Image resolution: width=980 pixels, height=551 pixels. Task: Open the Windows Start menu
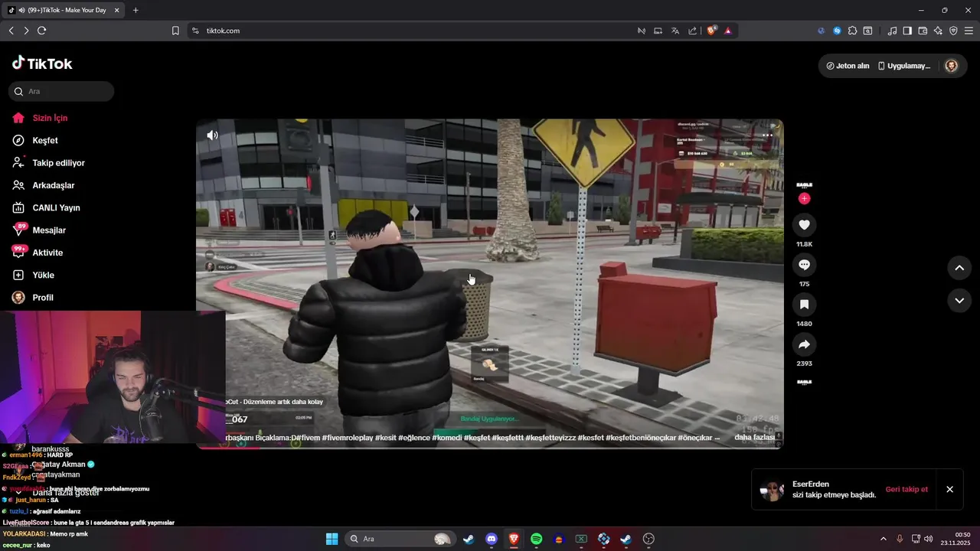[x=332, y=539]
